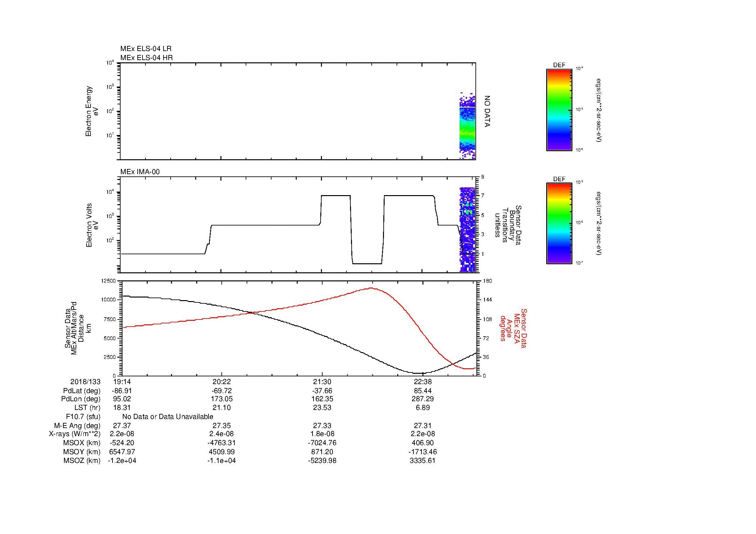Click the 'NO DATA' label beside the ELS plot

coord(487,111)
